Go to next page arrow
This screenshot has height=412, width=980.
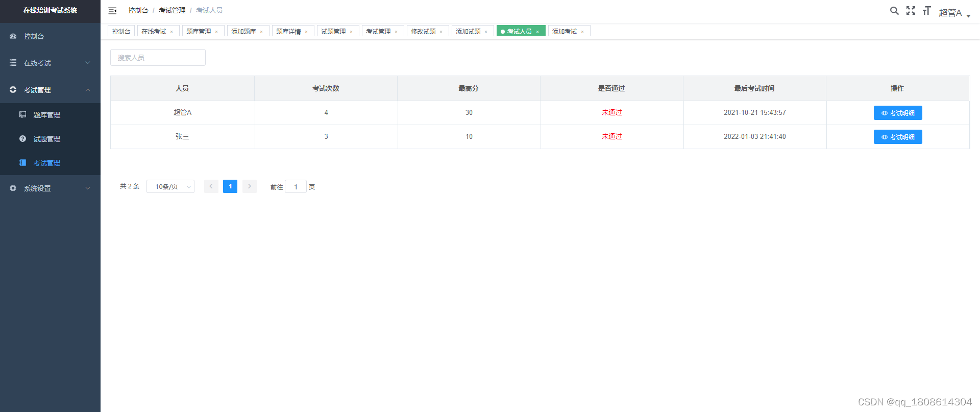tap(250, 186)
